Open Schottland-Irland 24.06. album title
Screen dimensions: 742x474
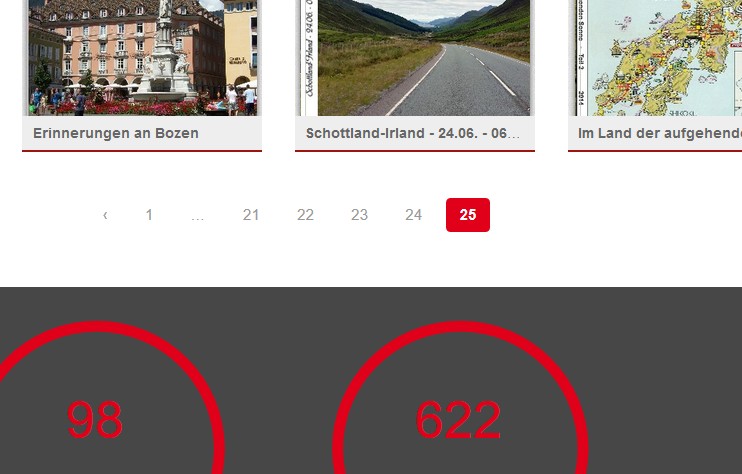413,133
